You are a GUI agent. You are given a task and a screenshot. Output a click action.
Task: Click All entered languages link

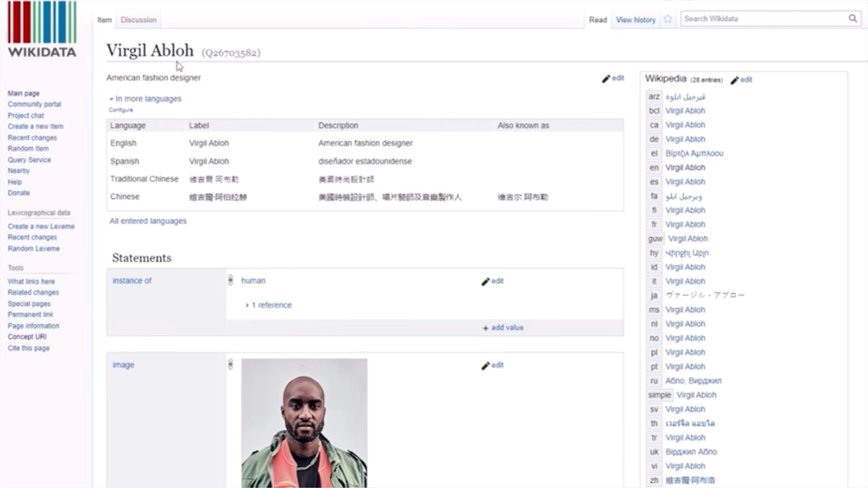click(148, 221)
